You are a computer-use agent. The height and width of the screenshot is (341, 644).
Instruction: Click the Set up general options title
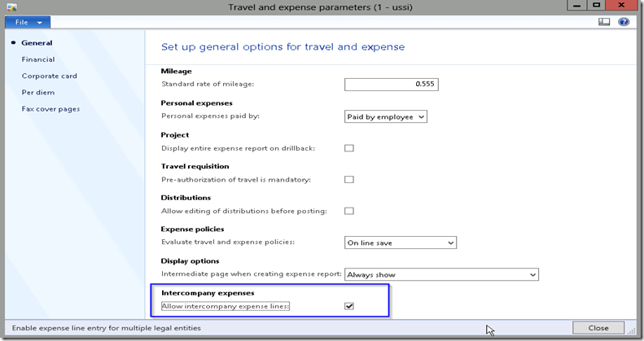pos(283,46)
